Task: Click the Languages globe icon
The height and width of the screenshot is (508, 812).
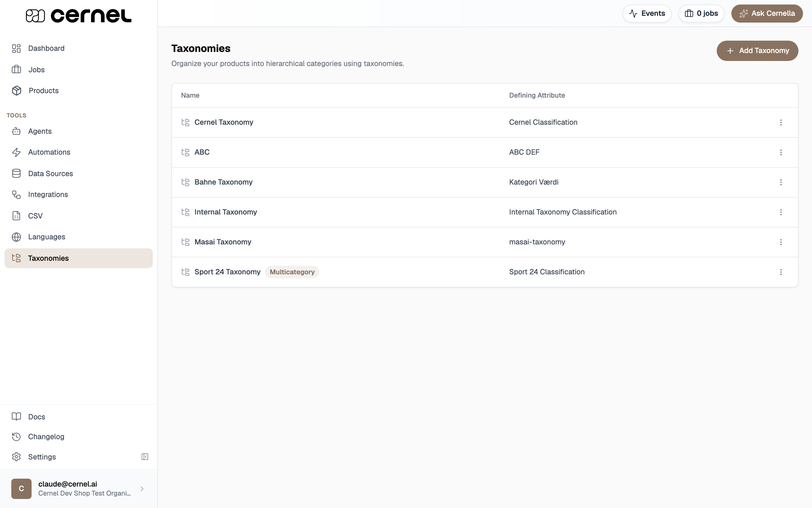Action: (x=16, y=237)
